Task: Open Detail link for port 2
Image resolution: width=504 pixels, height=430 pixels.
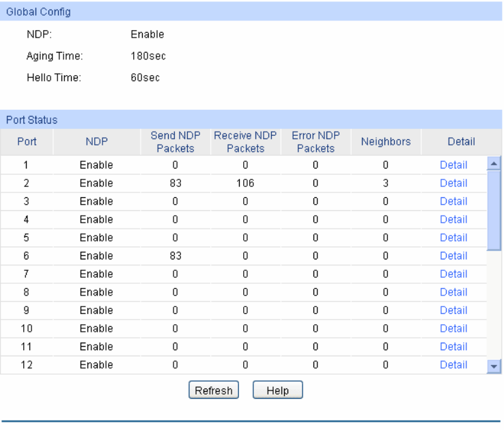Action: pos(453,183)
